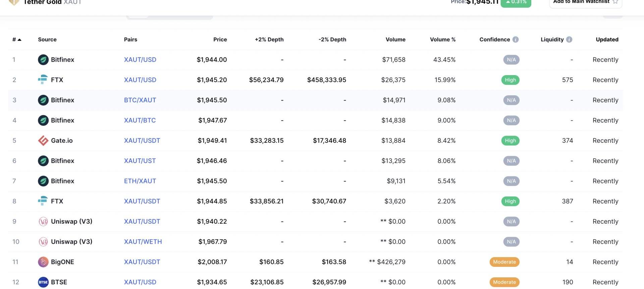This screenshot has height=289, width=644.
Task: Sort markets by Volume column header
Action: (395, 40)
